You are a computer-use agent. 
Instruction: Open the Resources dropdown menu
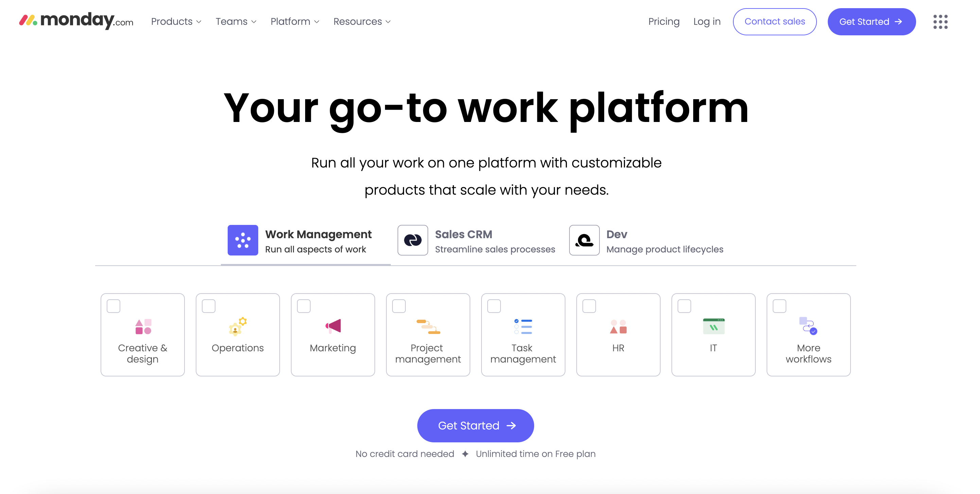tap(362, 21)
